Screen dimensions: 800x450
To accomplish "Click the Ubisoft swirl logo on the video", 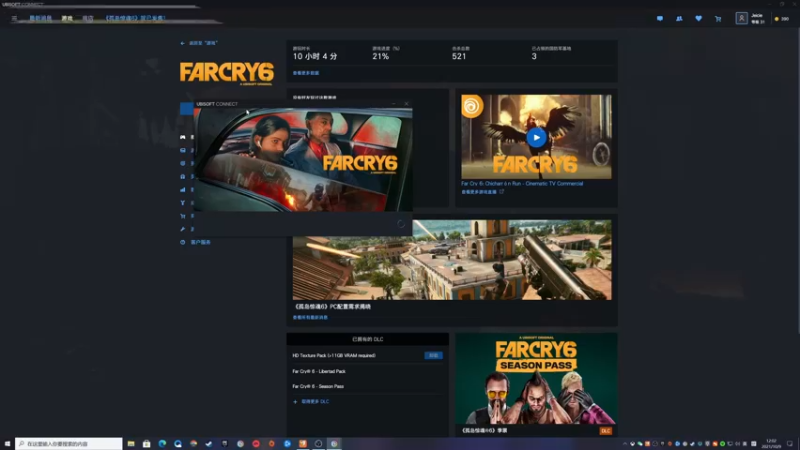I will [472, 107].
